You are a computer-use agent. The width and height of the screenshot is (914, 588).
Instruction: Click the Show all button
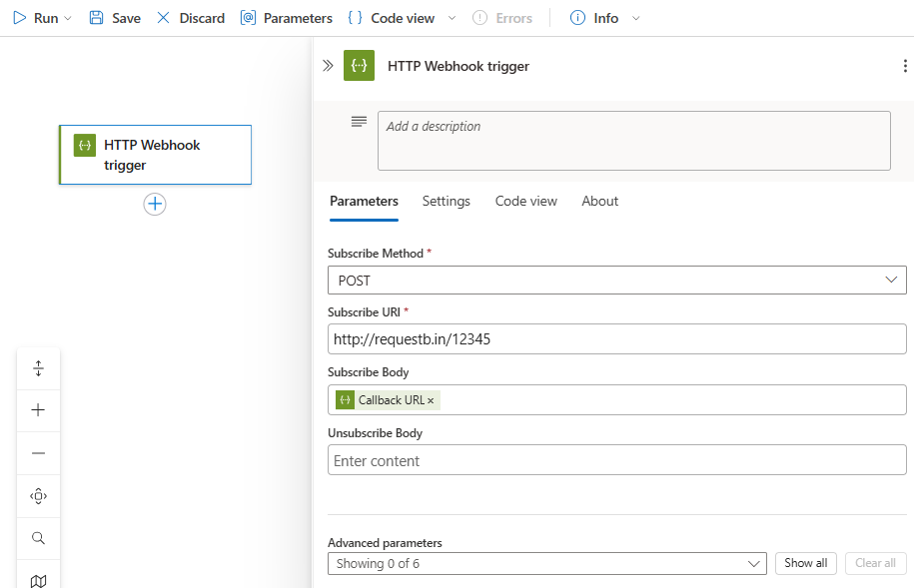tap(805, 563)
